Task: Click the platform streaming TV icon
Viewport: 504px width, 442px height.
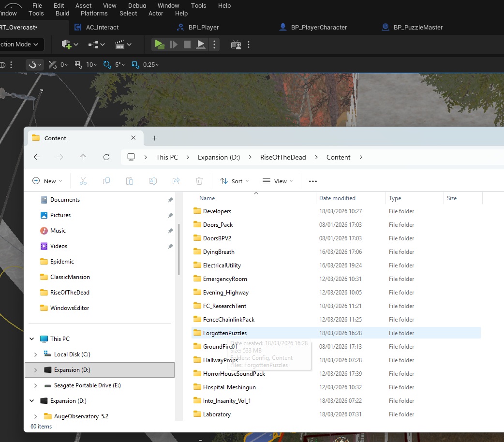Action: [236, 44]
